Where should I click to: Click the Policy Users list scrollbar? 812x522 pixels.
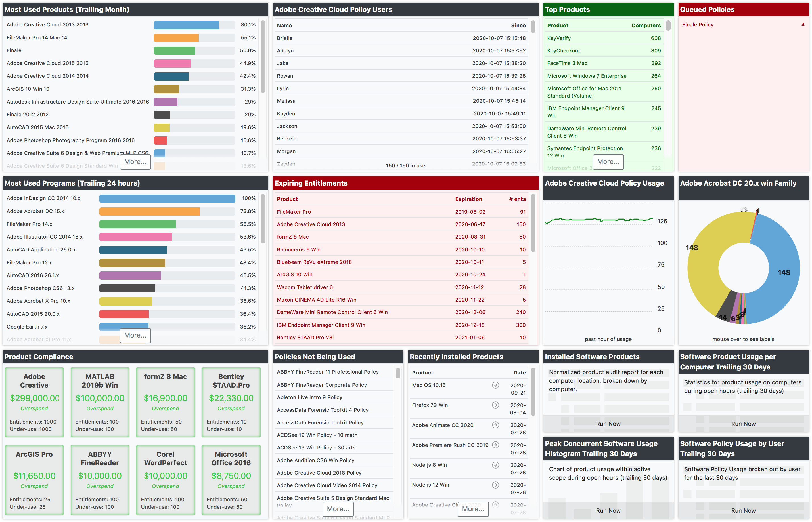(533, 26)
